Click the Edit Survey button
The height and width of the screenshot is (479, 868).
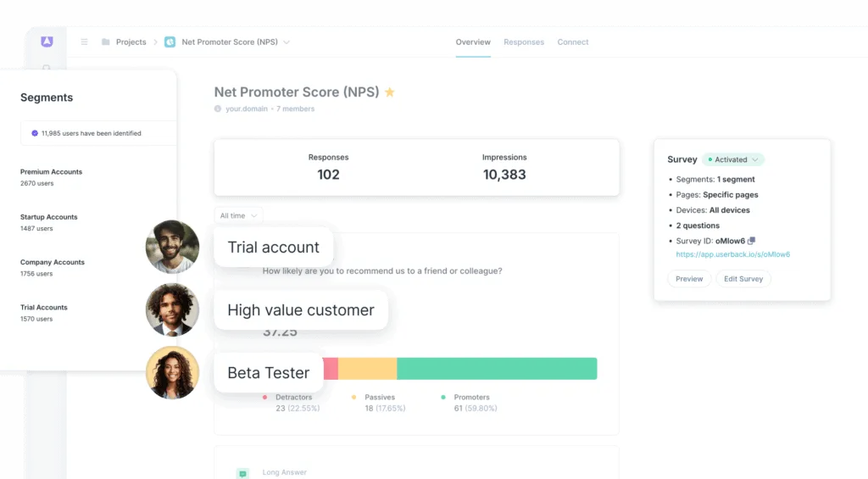click(x=743, y=279)
